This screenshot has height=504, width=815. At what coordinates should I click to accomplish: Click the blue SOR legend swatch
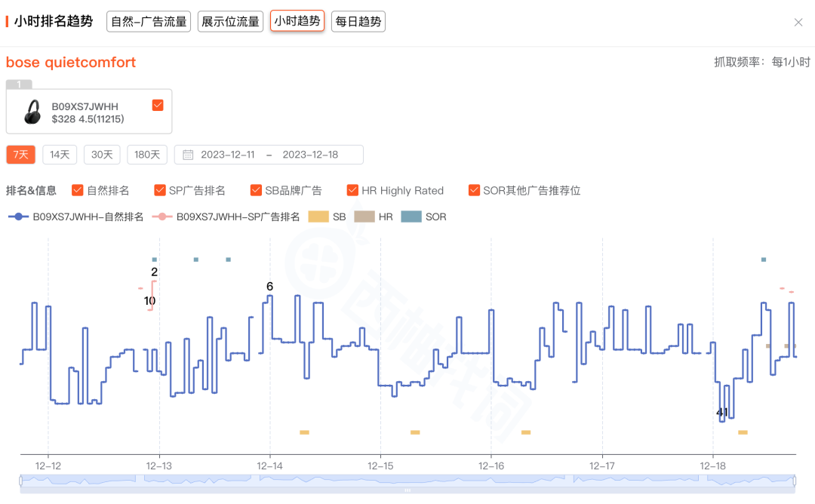coord(411,217)
